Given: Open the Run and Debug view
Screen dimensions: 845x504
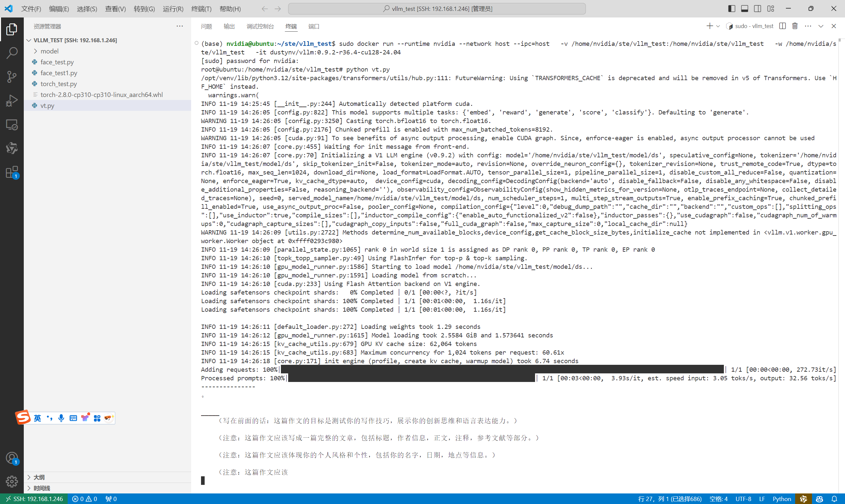Looking at the screenshot, I should [x=12, y=101].
